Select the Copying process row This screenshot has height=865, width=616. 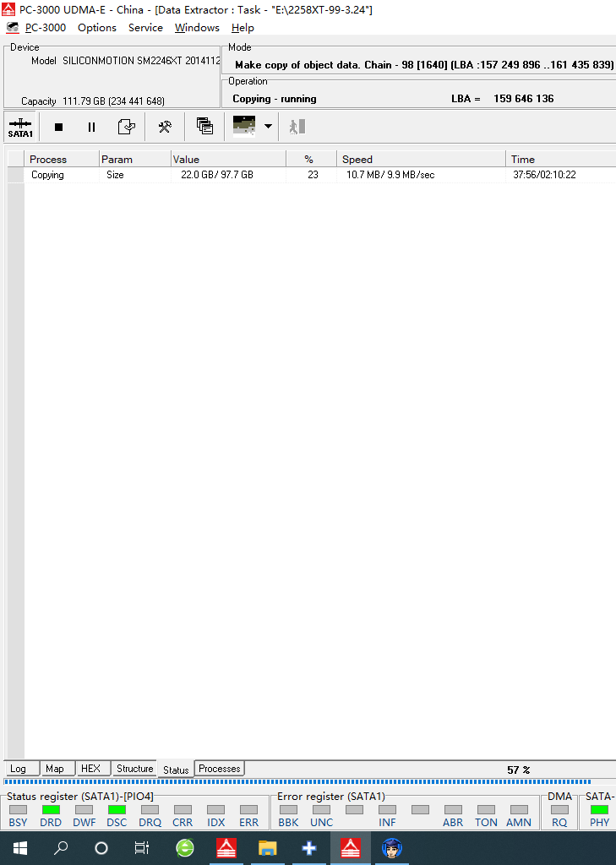pyautogui.click(x=47, y=175)
